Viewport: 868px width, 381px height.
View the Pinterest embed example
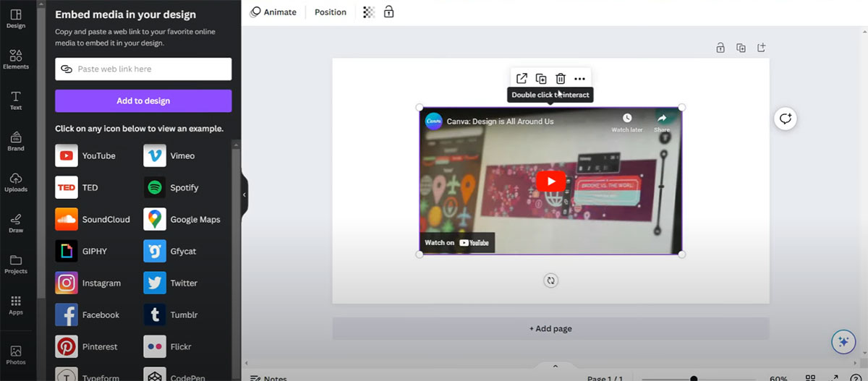tap(86, 346)
